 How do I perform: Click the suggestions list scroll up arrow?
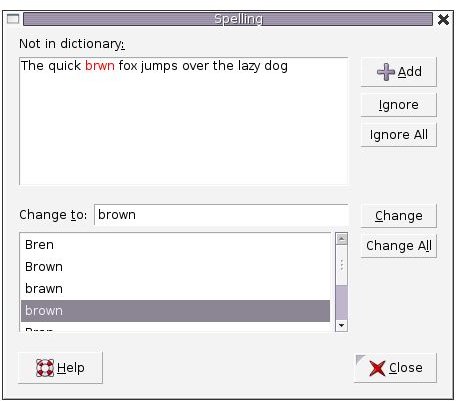341,239
